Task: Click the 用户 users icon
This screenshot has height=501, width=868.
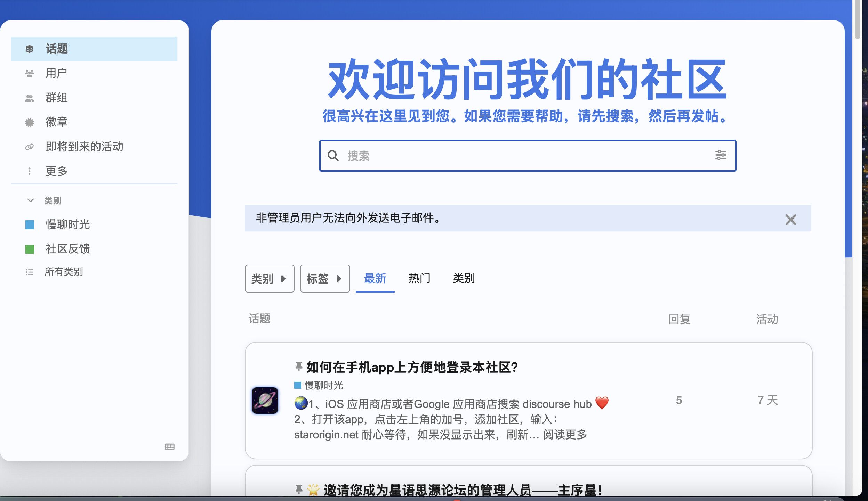Action: 30,73
